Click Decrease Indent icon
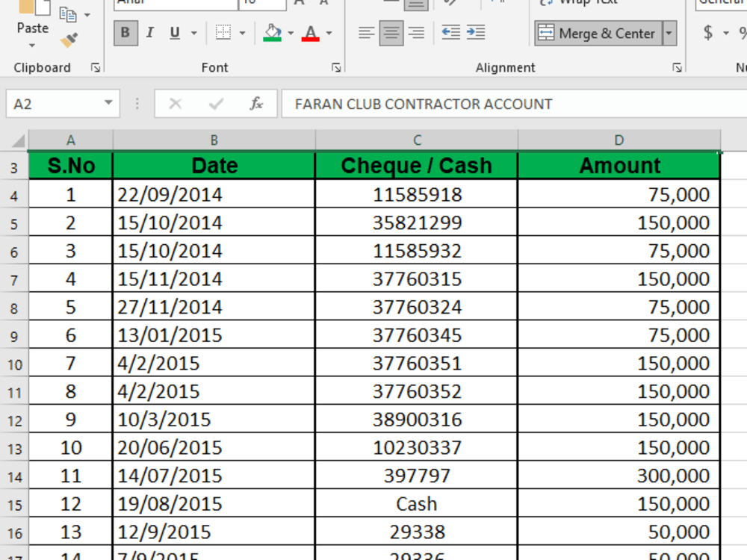The image size is (747, 560). coord(450,33)
